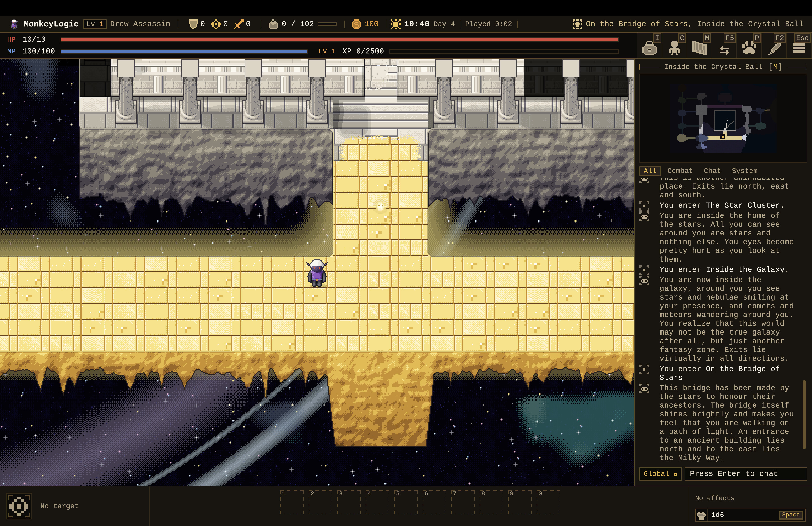Screen dimensions: 812x526
Task: Click the "Day 4" text
Action: pyautogui.click(x=444, y=24)
